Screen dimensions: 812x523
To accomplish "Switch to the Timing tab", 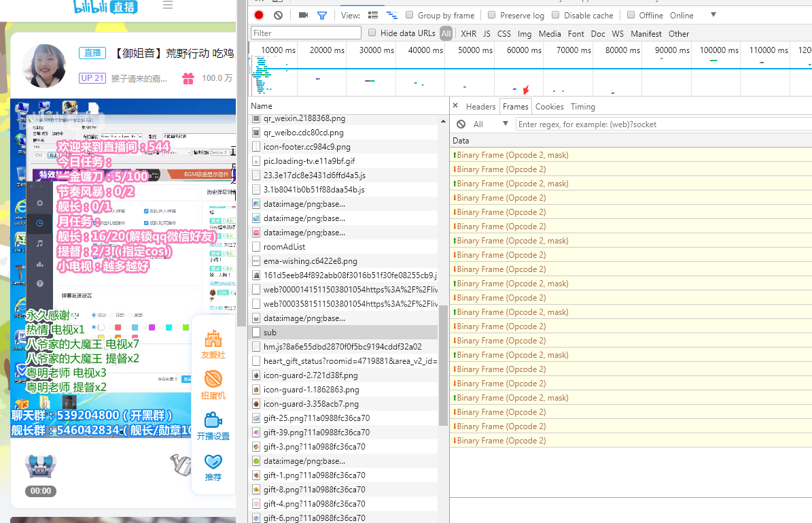I will 582,107.
